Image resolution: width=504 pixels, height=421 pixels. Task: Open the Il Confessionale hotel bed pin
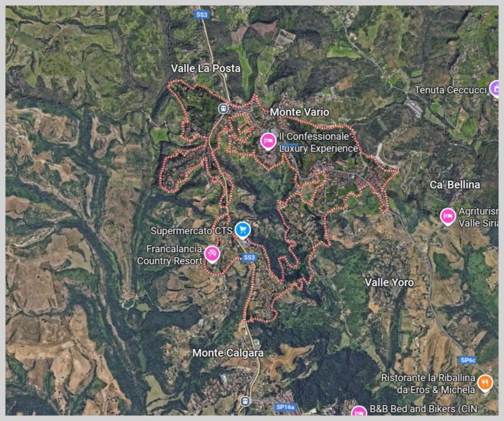268,141
